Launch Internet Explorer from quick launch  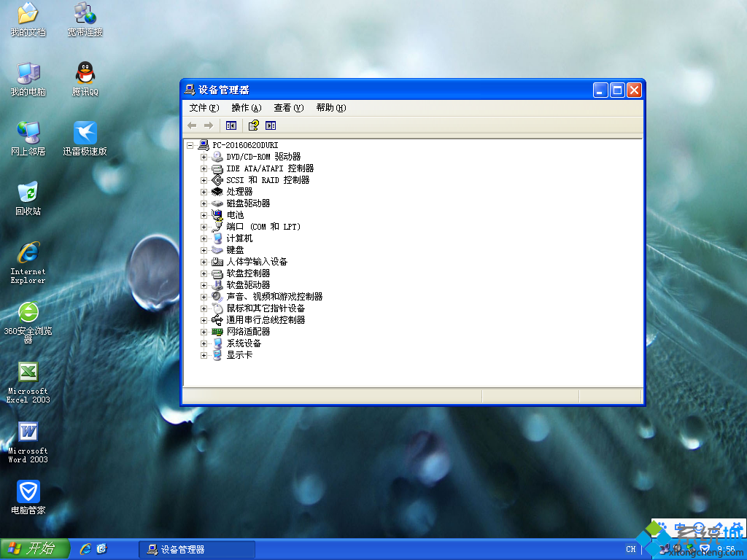point(86,549)
